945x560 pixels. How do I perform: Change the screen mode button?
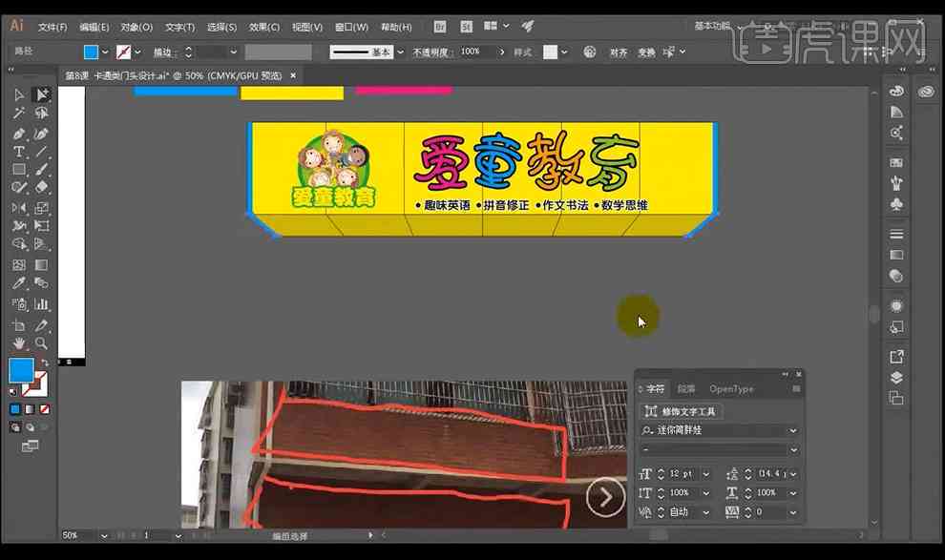tap(31, 446)
